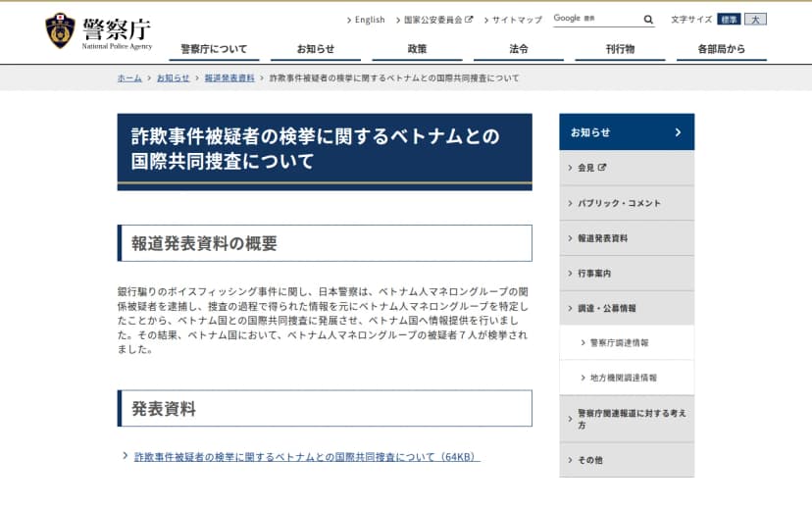Open 警察庁関連報道に対する考え方 in sidebar
Image resolution: width=812 pixels, height=508 pixels.
point(627,419)
